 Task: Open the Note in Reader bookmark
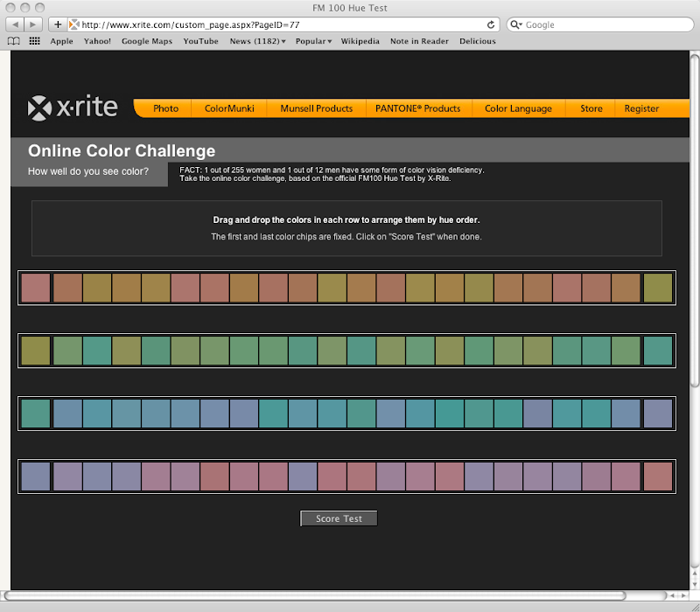419,41
